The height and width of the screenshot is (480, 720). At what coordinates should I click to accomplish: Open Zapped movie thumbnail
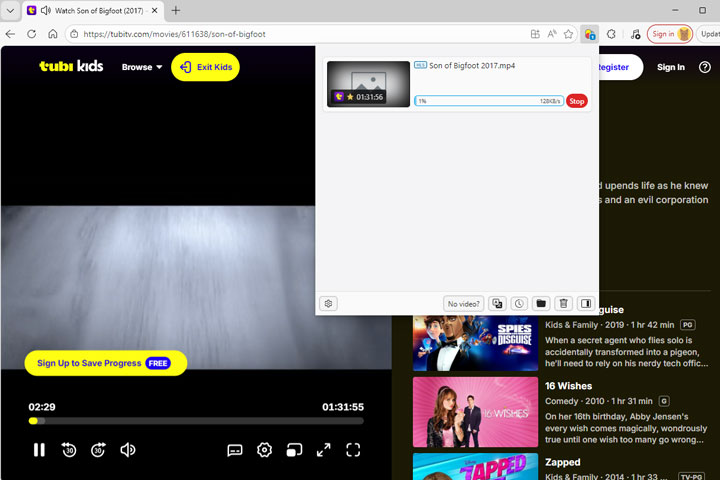click(x=475, y=467)
